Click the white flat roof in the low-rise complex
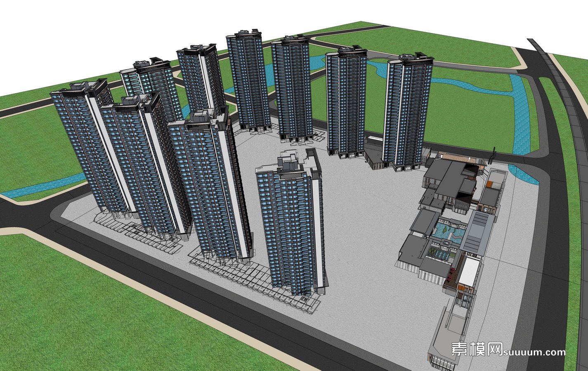This screenshot has height=371, width=588. (x=468, y=273)
